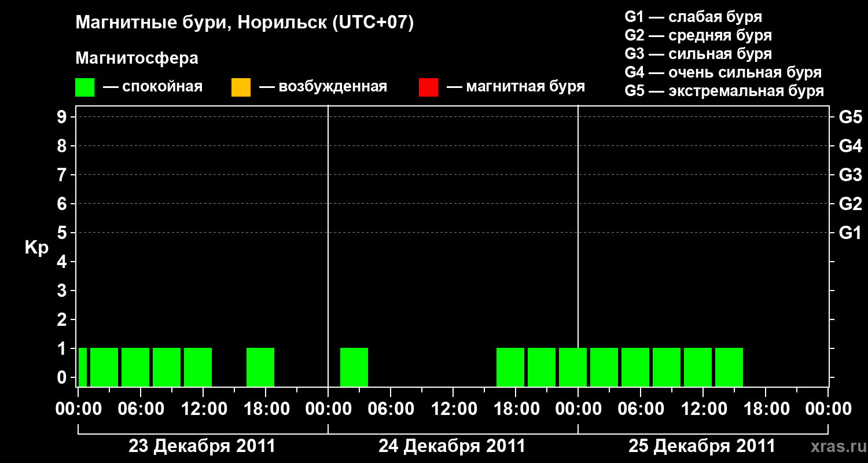868x463 pixels.
Task: Click the 'G1' label on the right axis
Action: tap(851, 233)
